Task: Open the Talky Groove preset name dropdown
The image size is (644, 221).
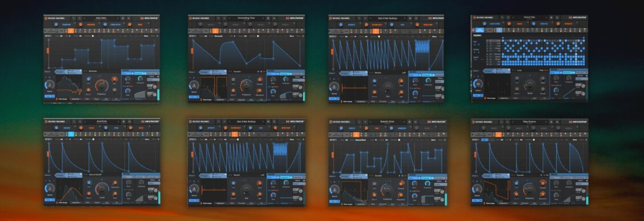Action: tap(530, 122)
